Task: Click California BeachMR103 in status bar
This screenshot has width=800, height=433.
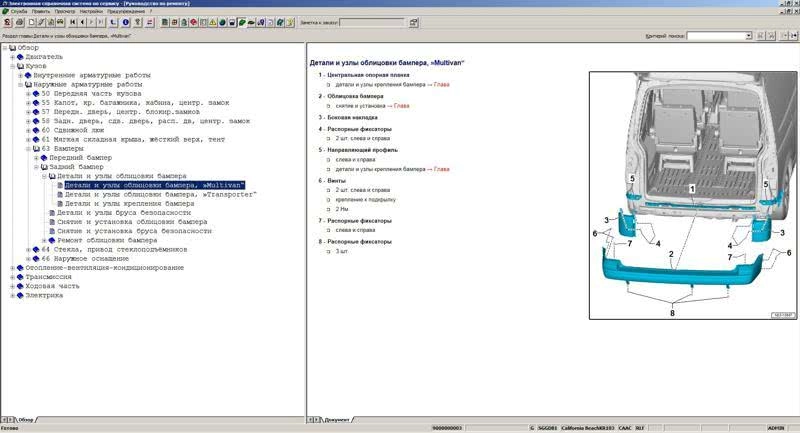Action: click(x=587, y=428)
